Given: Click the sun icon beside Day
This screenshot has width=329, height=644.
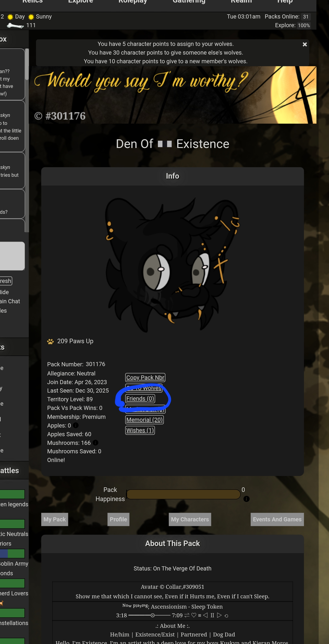Looking at the screenshot, I should click(x=10, y=17).
